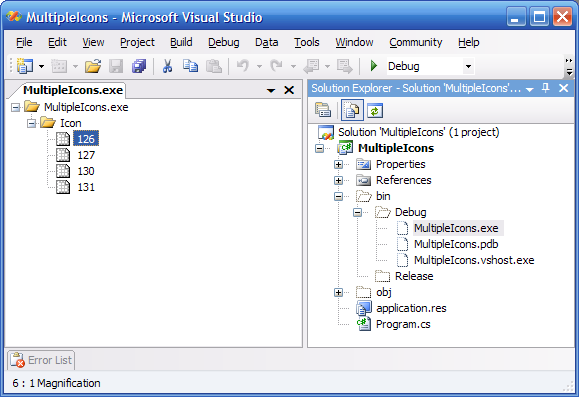Click the Save All icon
The width and height of the screenshot is (579, 397).
(x=139, y=66)
